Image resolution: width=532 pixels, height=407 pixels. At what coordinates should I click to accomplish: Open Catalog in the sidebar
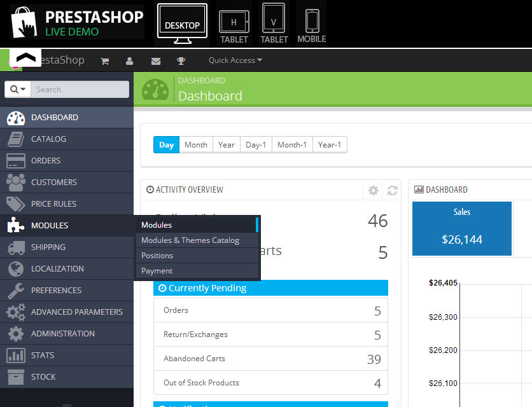pos(67,139)
